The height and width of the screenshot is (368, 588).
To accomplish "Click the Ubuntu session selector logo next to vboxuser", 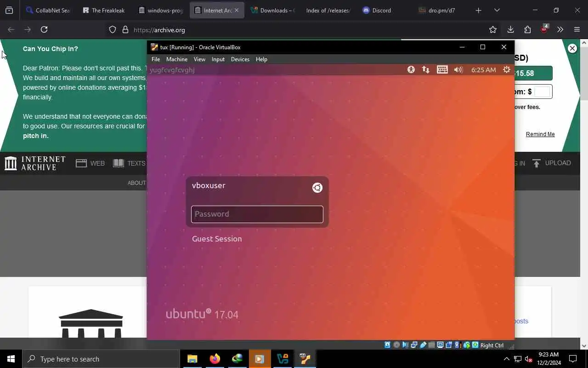I will 317,188.
